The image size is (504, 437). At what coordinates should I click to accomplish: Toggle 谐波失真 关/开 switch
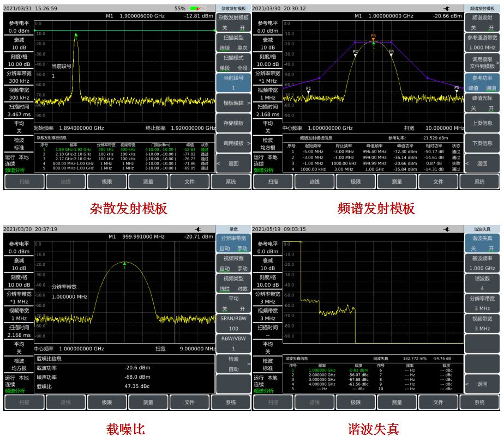[482, 243]
